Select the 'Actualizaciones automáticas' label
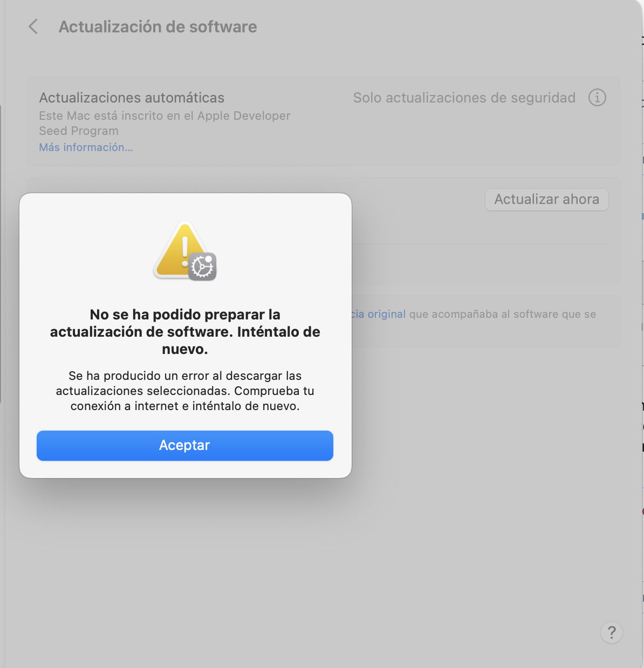Image resolution: width=644 pixels, height=668 pixels. point(132,98)
